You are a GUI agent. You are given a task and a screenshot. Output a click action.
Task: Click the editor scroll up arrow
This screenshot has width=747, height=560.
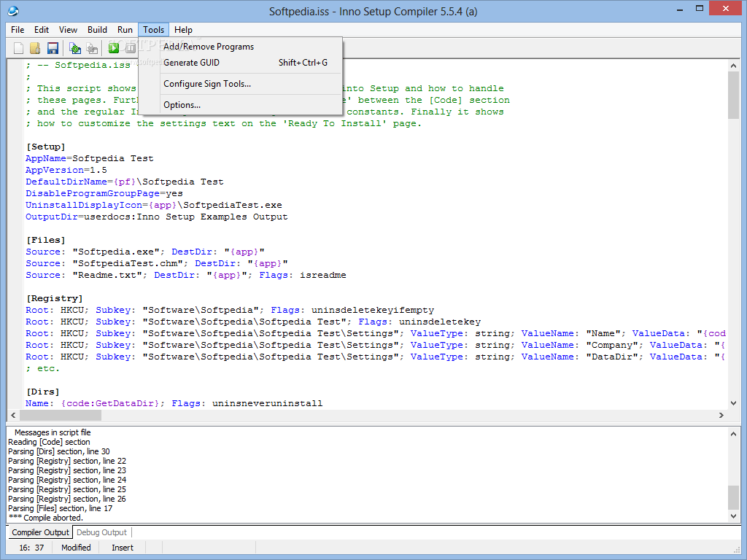[x=733, y=66]
